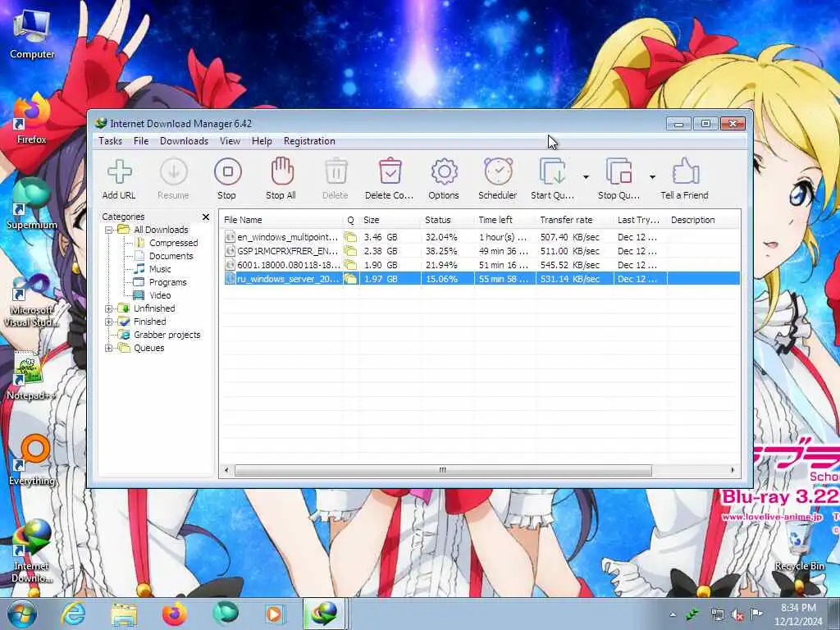
Task: Click the Stop All hand icon
Action: coord(282,171)
